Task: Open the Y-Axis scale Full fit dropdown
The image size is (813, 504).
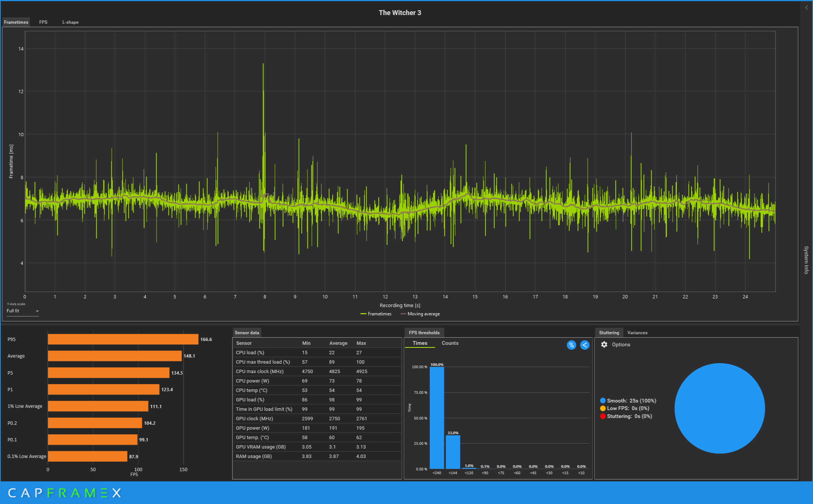Action: point(23,311)
